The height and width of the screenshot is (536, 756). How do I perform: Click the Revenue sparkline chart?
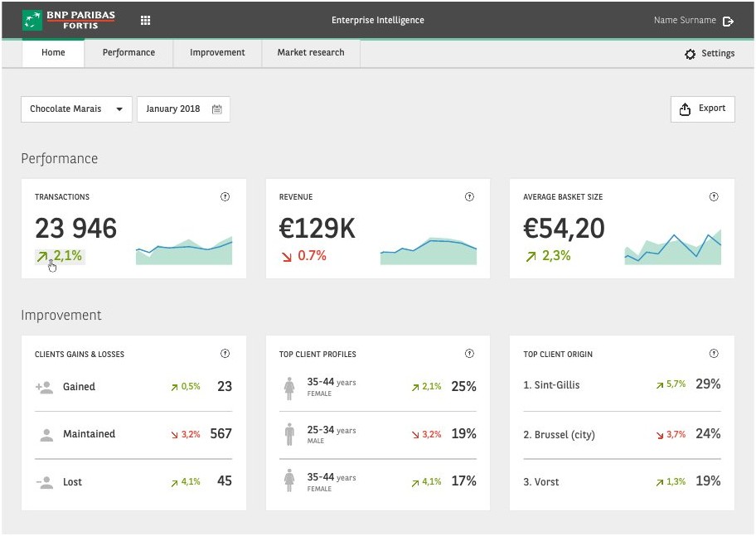coord(428,251)
